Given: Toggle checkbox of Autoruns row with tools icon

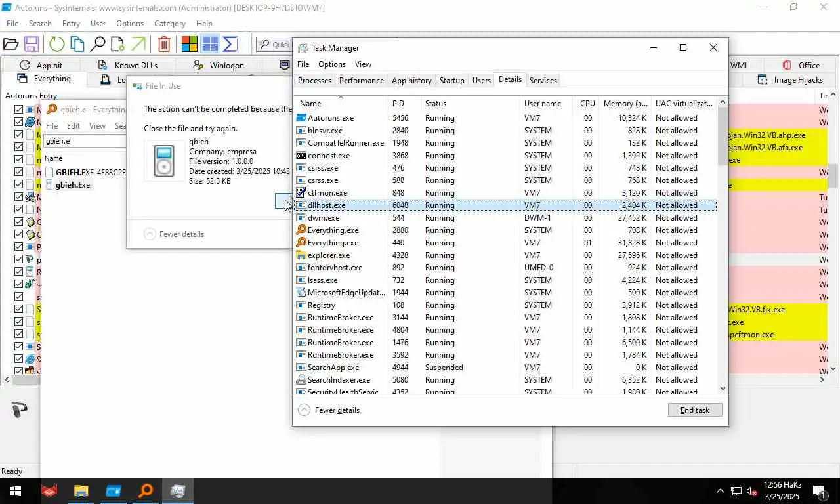Looking at the screenshot, I should [19, 197].
